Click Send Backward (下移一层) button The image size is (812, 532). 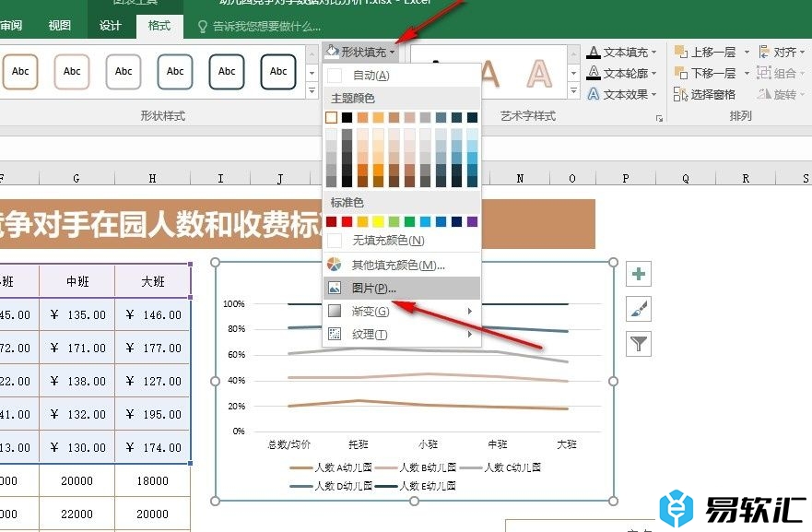pyautogui.click(x=705, y=73)
